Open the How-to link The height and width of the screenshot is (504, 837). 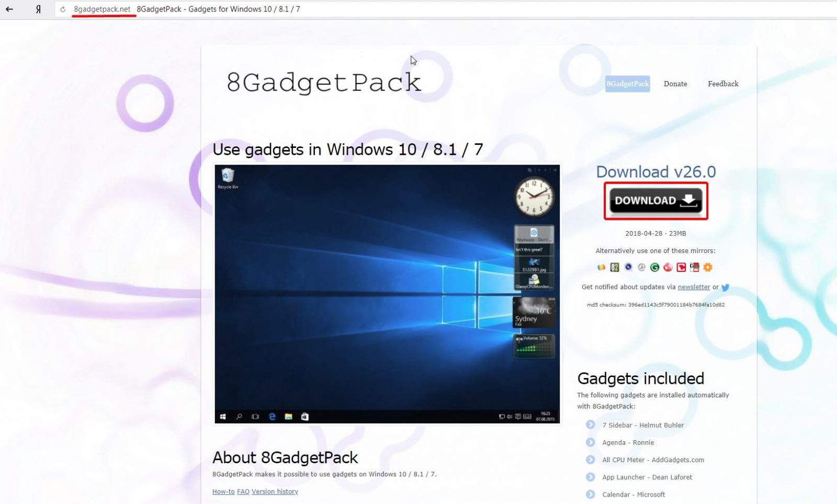pos(223,491)
